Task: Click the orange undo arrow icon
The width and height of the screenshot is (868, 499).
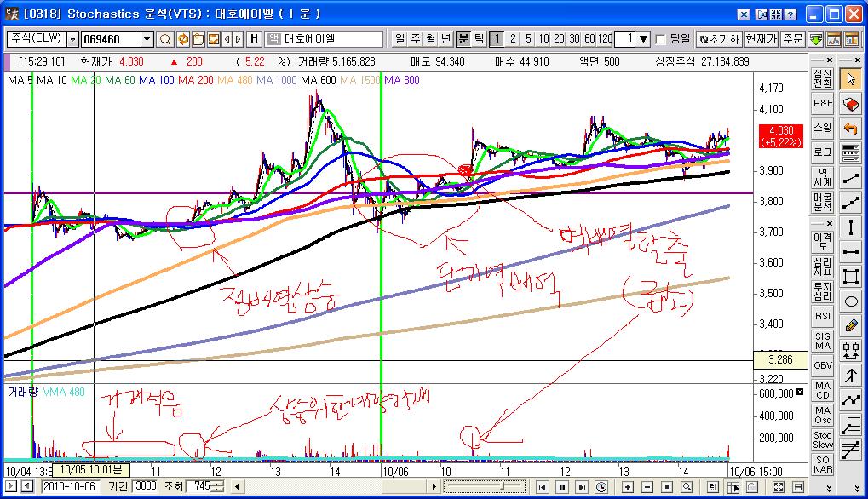Action: 850,129
